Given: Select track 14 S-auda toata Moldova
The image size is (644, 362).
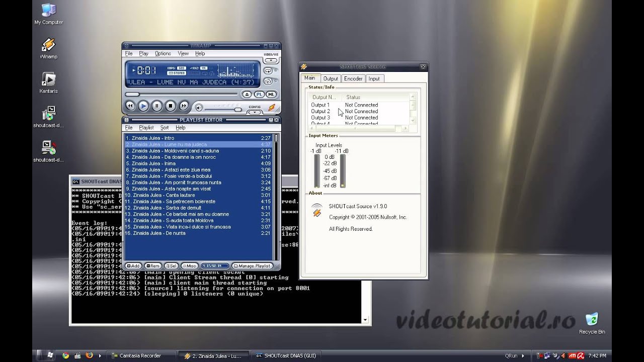Looking at the screenshot, I should pyautogui.click(x=198, y=220).
